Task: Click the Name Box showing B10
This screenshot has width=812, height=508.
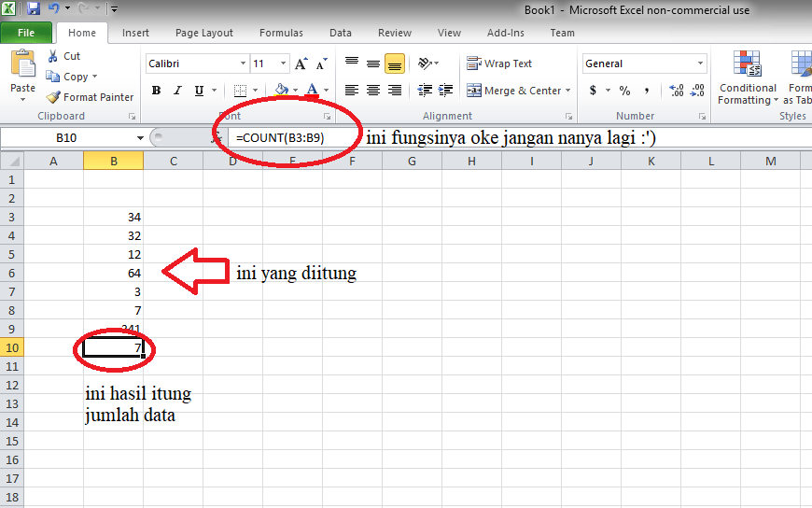Action: coord(67,138)
